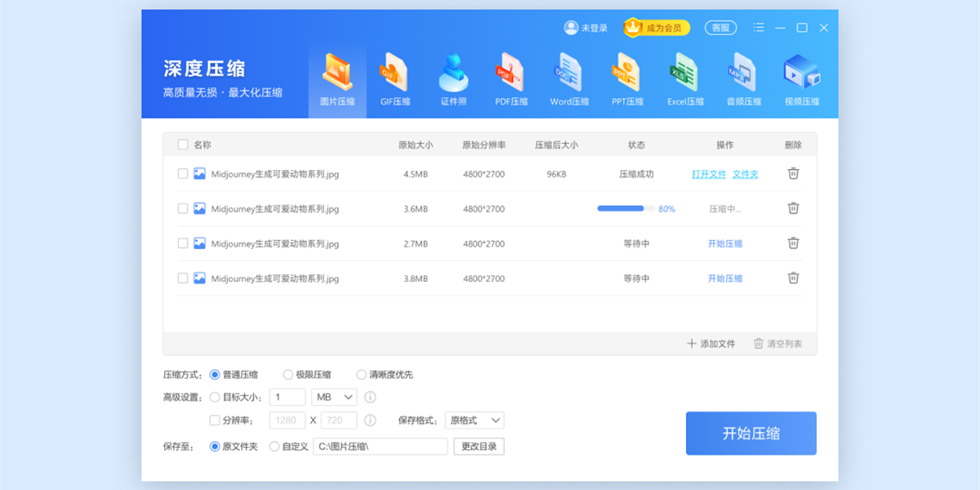Switch to the 图片压缩 tab
Screen dimensions: 980x490
click(x=336, y=78)
